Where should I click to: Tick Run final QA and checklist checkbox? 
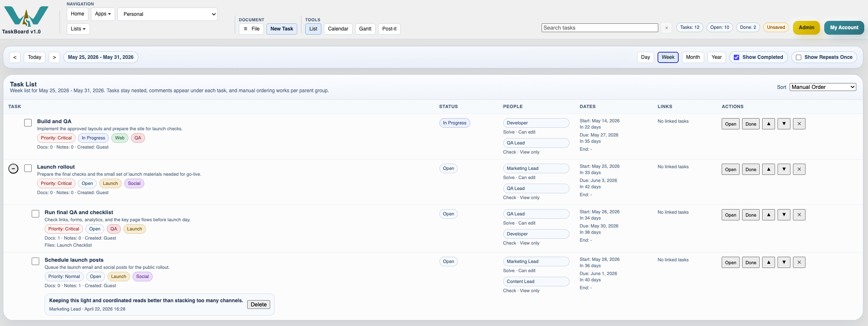(35, 214)
